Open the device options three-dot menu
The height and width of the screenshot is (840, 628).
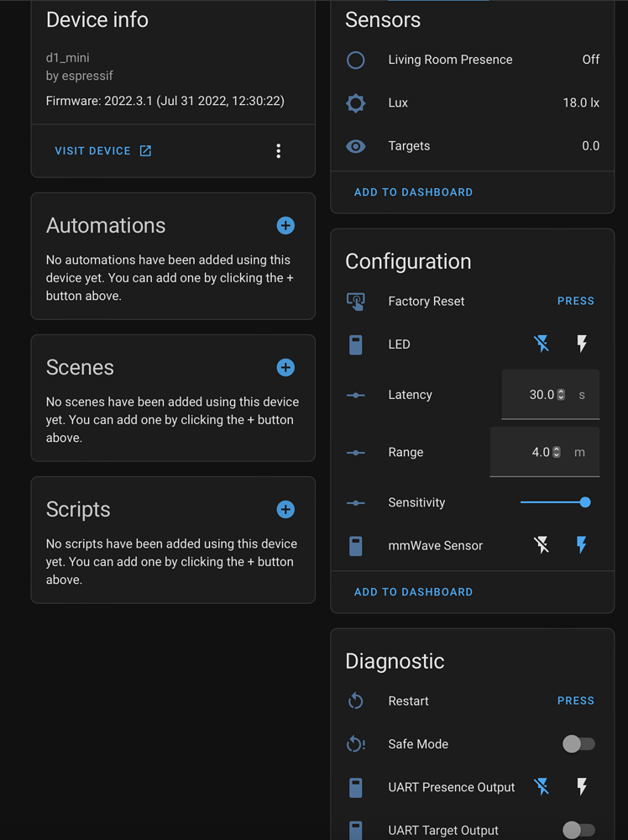click(278, 150)
